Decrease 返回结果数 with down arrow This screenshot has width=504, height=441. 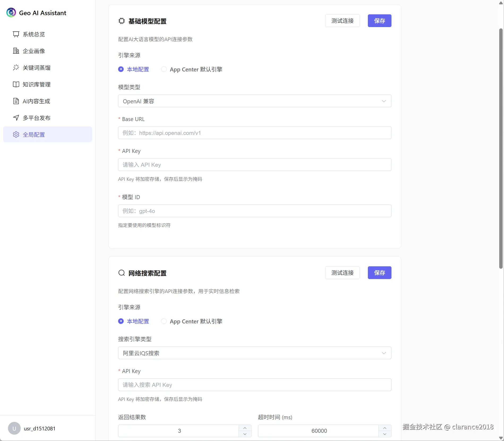(x=245, y=434)
